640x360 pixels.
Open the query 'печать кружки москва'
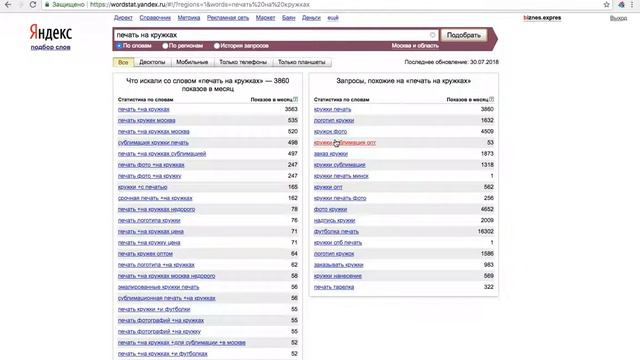click(x=147, y=120)
